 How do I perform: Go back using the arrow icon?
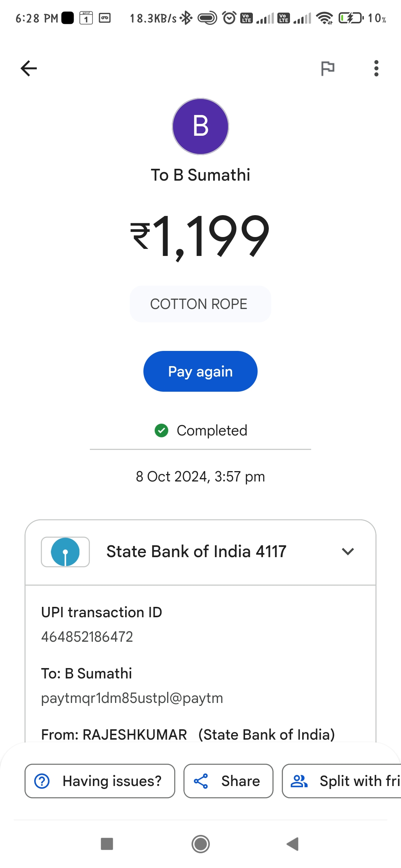pos(29,68)
